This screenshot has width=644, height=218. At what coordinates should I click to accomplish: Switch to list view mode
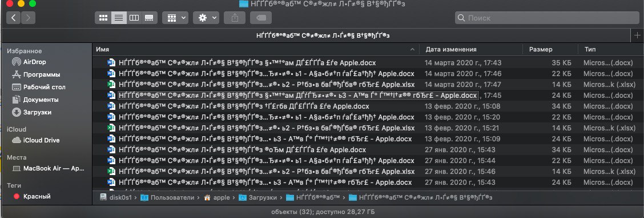pyautogui.click(x=119, y=18)
